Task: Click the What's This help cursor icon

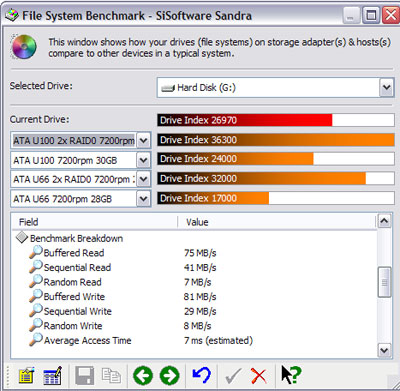Action: pyautogui.click(x=291, y=375)
